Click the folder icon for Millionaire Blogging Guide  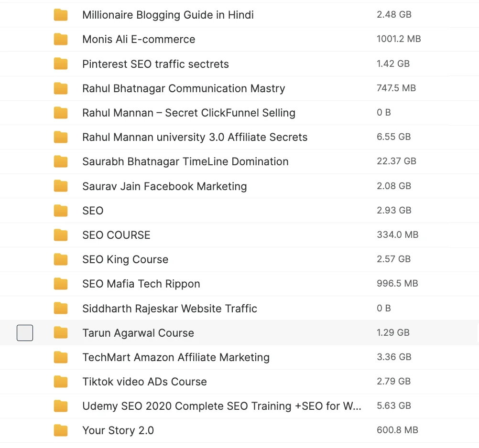click(61, 15)
